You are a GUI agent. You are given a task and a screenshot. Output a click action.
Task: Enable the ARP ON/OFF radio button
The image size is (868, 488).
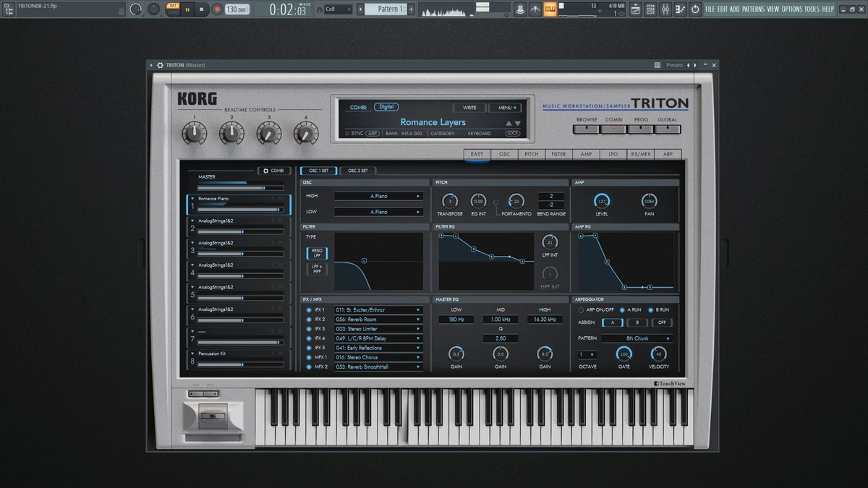coord(581,309)
